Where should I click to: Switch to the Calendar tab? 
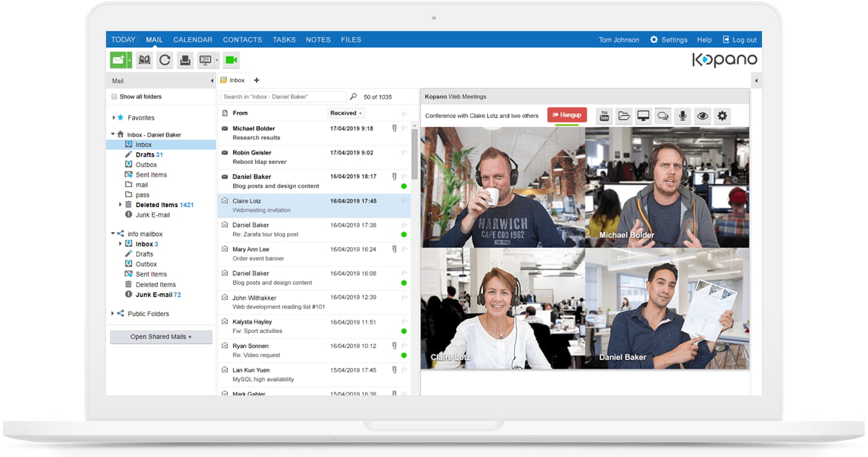193,40
